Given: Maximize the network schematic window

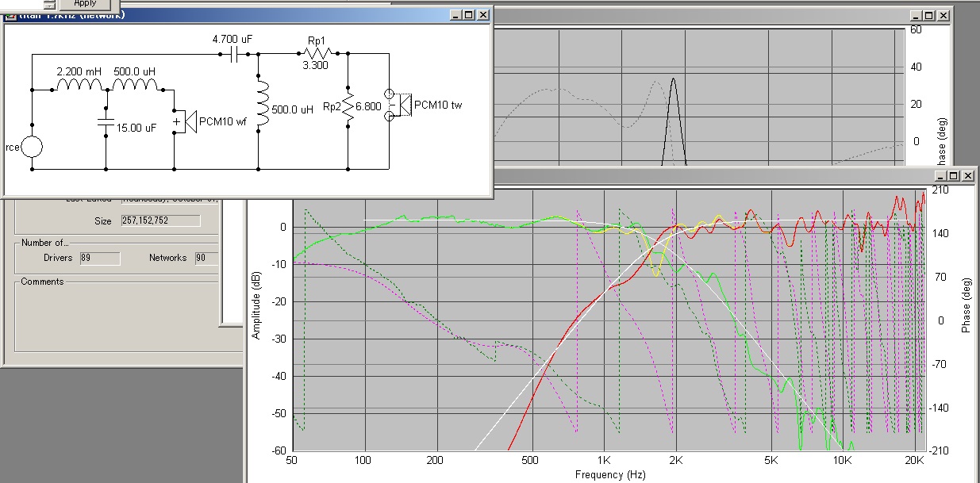Looking at the screenshot, I should click(468, 14).
